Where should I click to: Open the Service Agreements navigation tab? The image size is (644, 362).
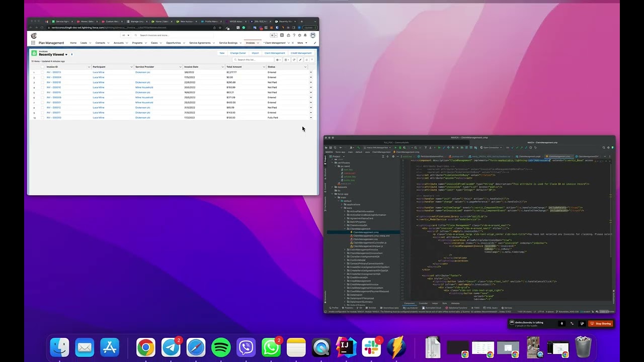[x=200, y=43]
